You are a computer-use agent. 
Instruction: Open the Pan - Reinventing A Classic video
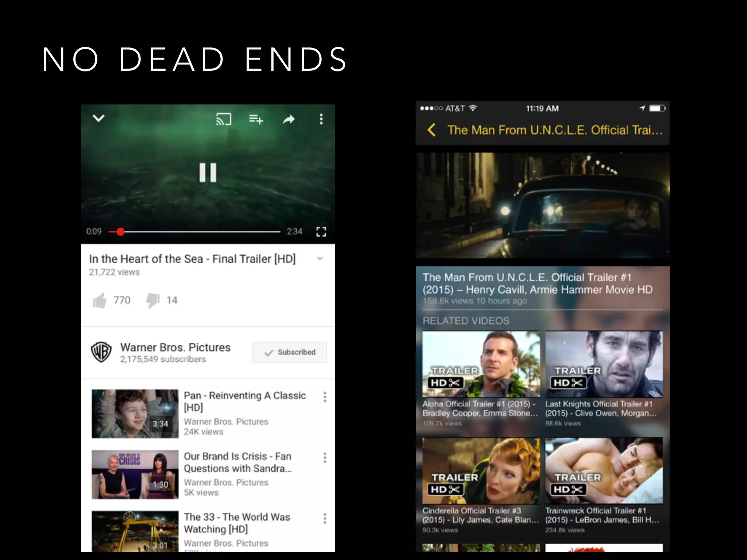135,413
